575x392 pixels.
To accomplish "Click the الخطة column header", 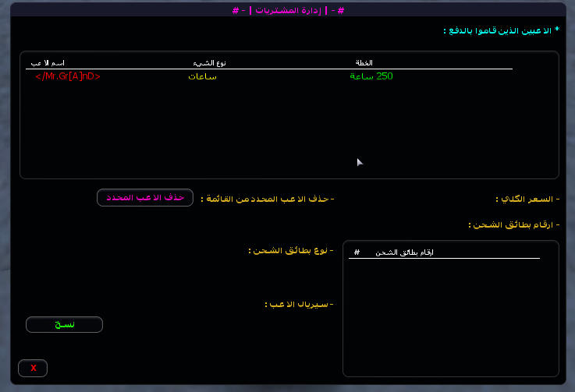I will [x=364, y=62].
